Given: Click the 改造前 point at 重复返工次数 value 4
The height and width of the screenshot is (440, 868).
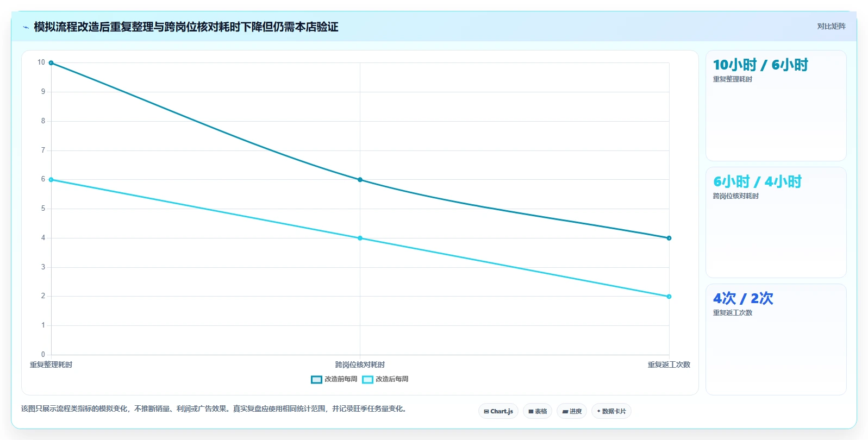Looking at the screenshot, I should pos(669,238).
